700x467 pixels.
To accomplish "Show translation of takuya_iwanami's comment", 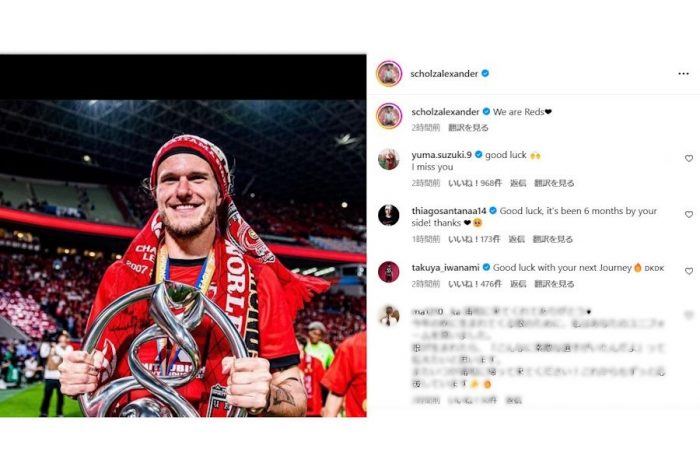I will (x=554, y=284).
